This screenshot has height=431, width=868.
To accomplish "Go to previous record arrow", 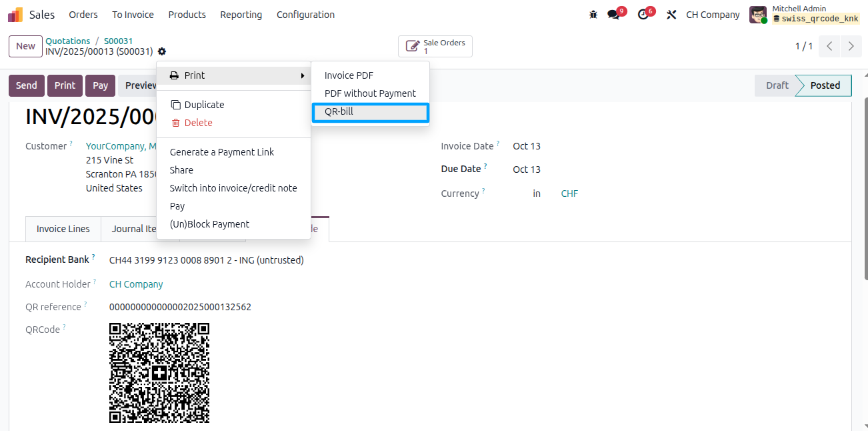I will point(829,46).
